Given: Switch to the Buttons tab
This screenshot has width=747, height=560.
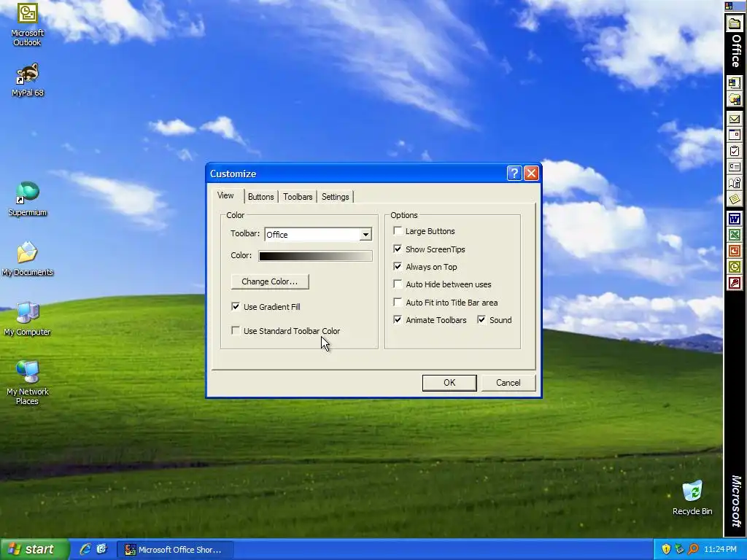Looking at the screenshot, I should tap(260, 197).
